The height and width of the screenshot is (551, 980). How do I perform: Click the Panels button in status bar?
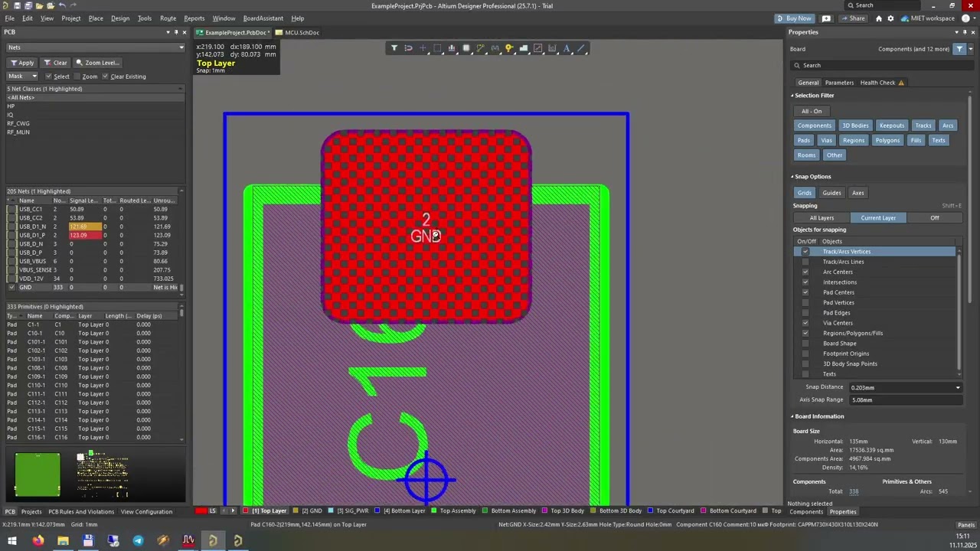pos(966,525)
